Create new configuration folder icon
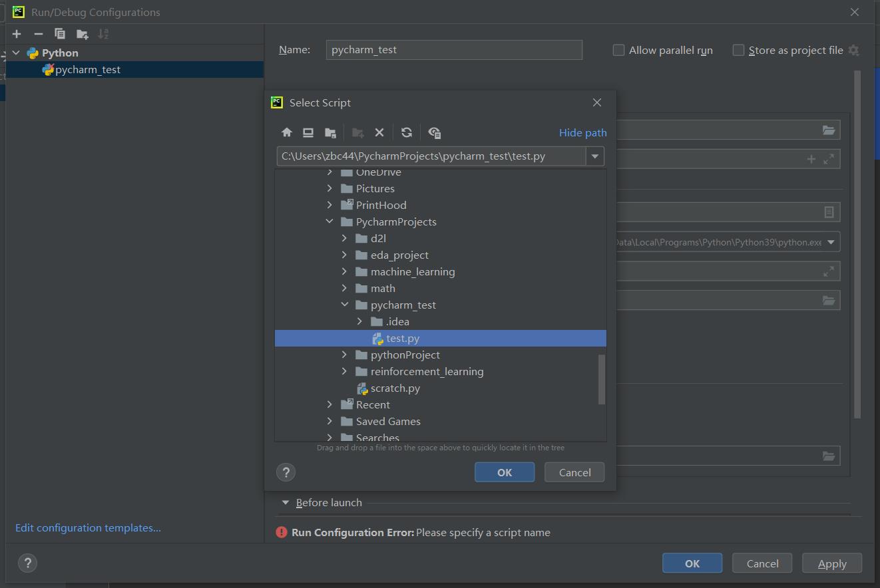Screen dimensions: 880x588 [83, 34]
